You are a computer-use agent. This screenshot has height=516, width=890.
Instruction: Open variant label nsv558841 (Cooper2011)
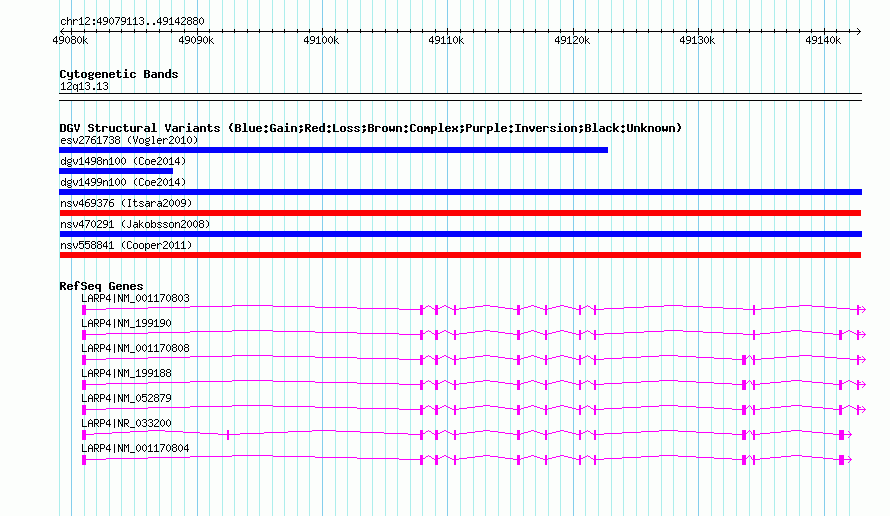point(126,245)
